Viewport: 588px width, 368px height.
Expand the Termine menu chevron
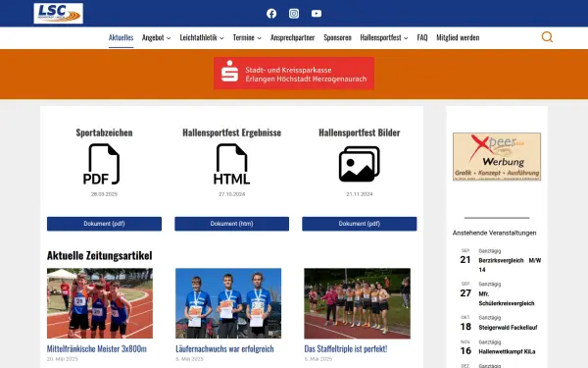pyautogui.click(x=259, y=38)
